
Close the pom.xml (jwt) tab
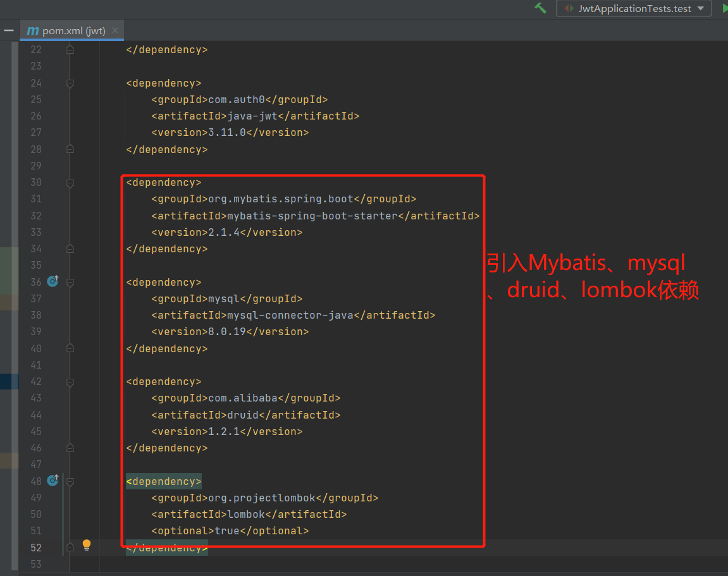[114, 30]
